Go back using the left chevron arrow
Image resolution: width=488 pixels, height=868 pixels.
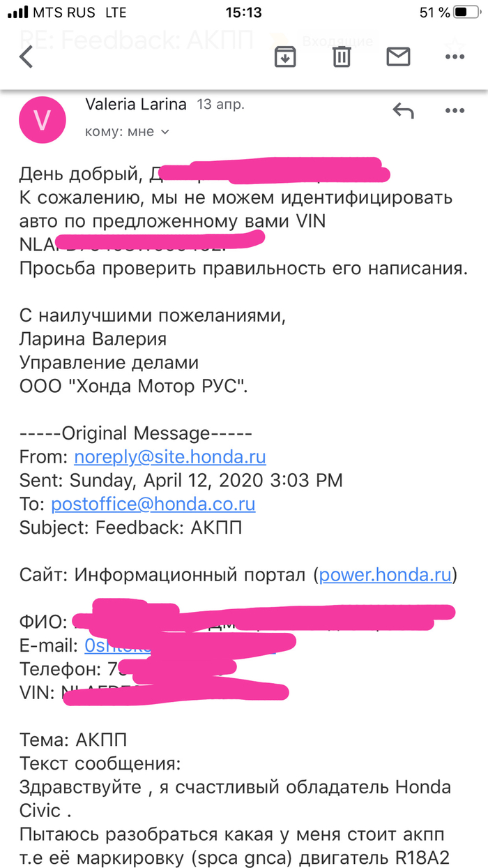[x=26, y=57]
